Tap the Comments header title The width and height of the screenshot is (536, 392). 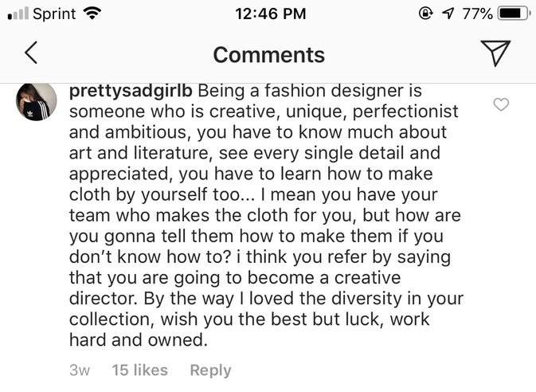point(268,54)
